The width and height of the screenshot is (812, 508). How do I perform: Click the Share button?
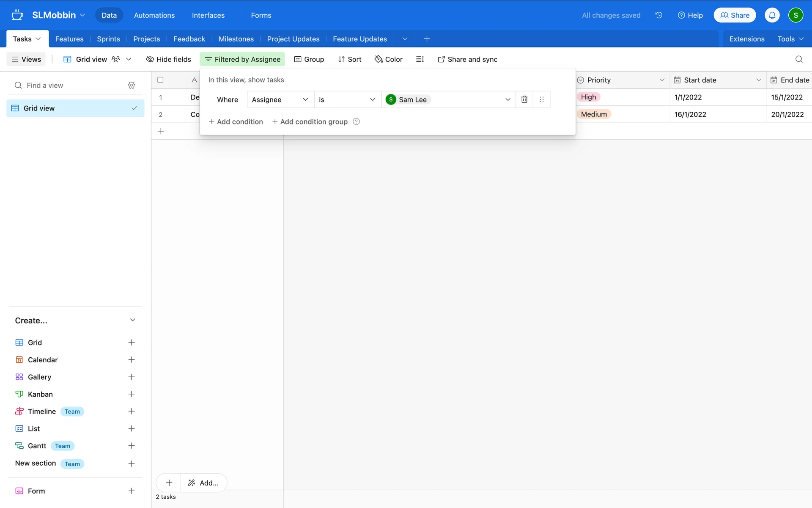pyautogui.click(x=735, y=15)
